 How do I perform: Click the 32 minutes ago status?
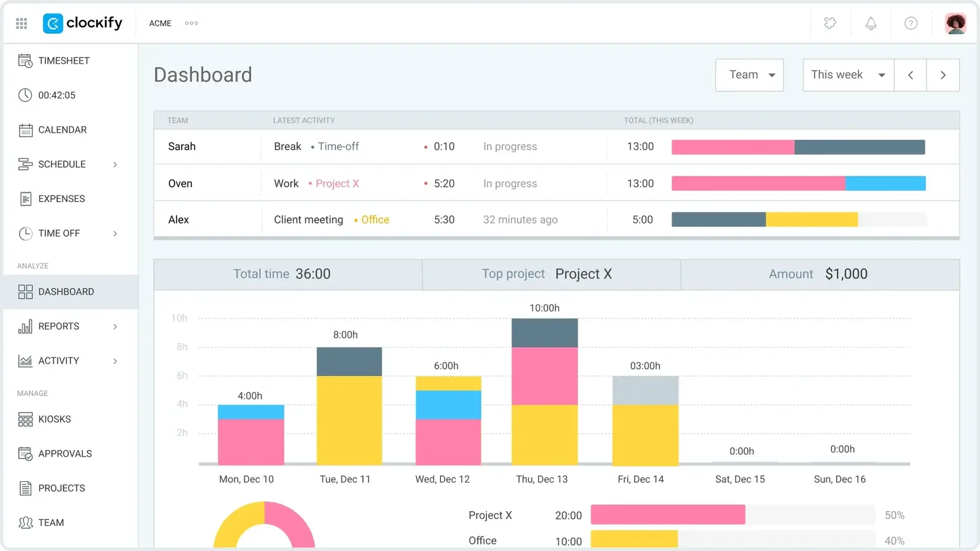pyautogui.click(x=520, y=220)
